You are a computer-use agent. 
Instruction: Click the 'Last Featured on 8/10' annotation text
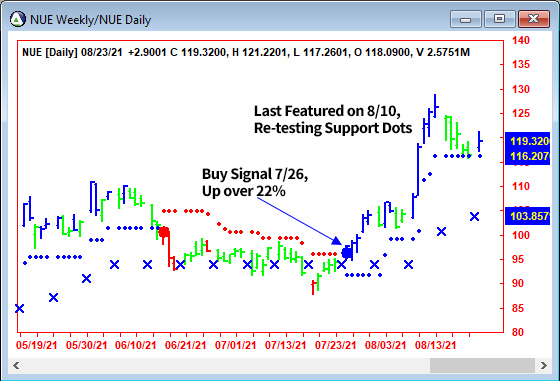[x=327, y=111]
